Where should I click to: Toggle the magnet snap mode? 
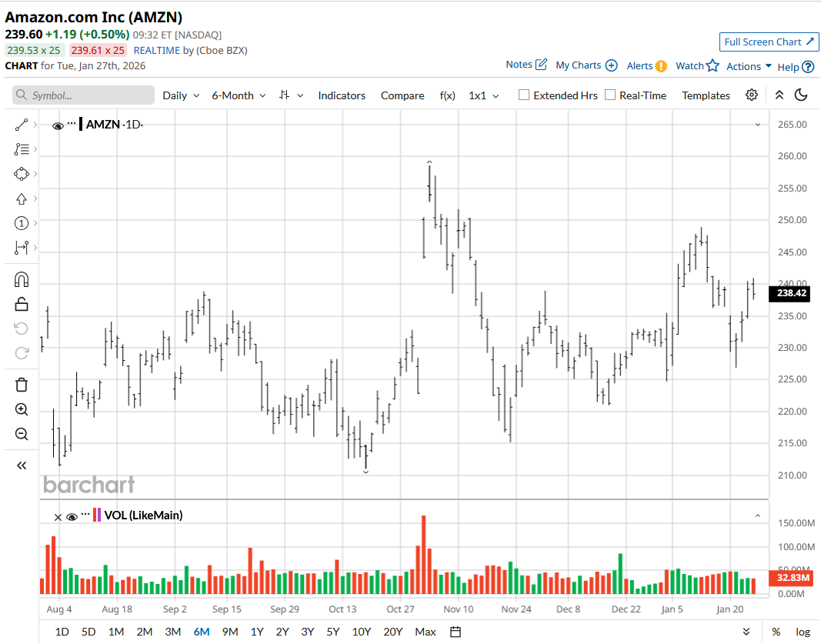pyautogui.click(x=22, y=279)
